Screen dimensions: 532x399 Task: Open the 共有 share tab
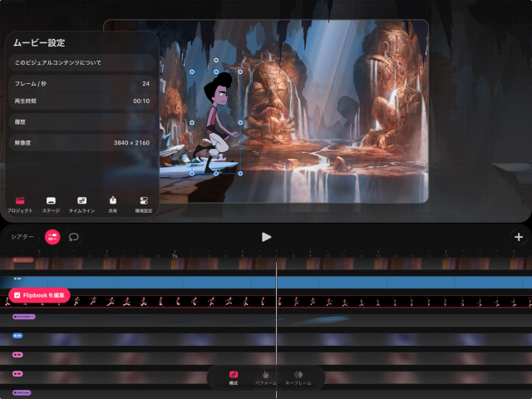(x=113, y=204)
